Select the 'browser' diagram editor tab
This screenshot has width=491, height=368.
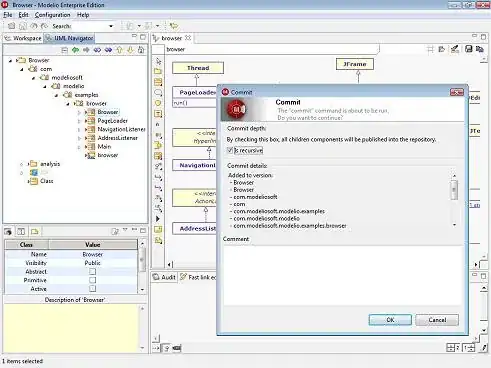point(172,38)
